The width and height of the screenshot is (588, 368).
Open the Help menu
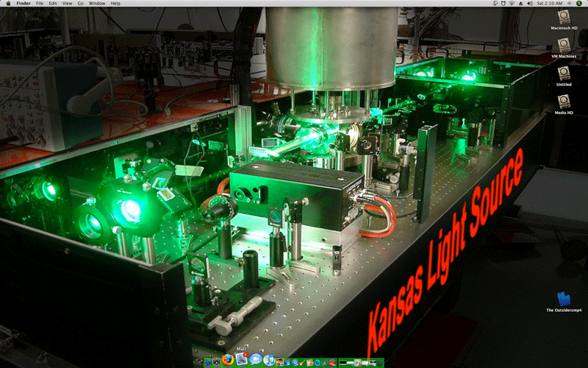tap(115, 3)
